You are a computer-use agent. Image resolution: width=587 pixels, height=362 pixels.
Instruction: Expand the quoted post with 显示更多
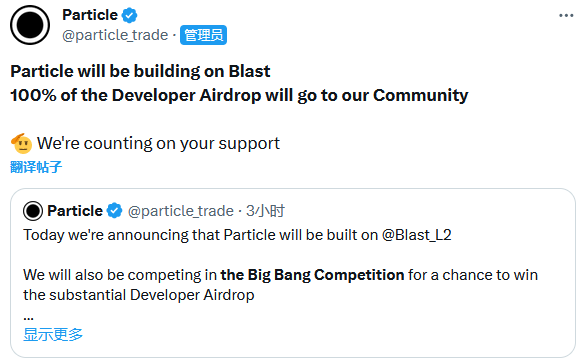coord(53,334)
